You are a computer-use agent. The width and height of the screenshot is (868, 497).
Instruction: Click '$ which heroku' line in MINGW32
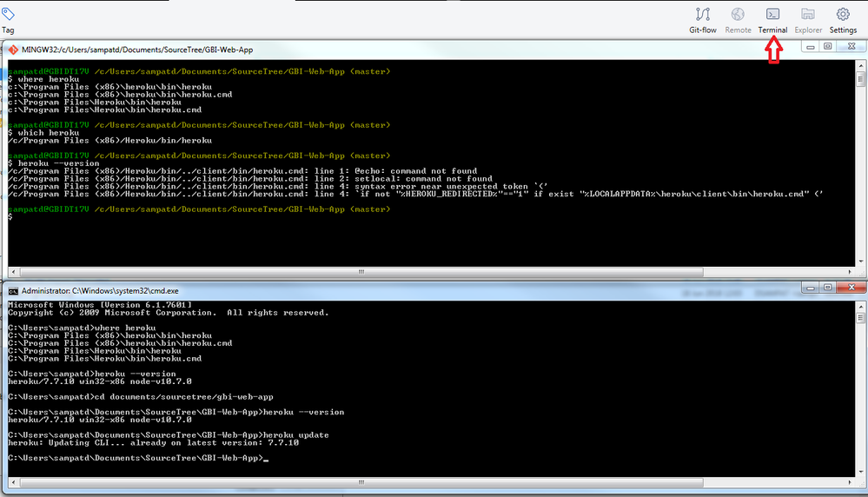click(x=43, y=133)
